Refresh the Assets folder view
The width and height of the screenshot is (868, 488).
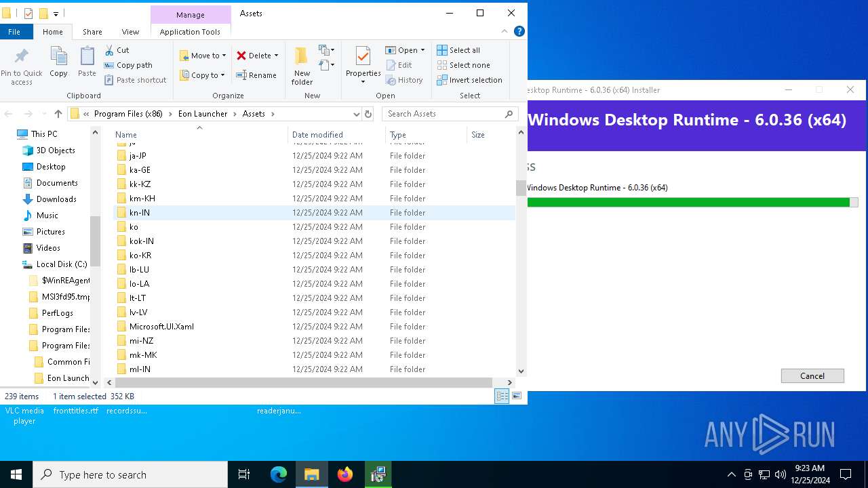coord(368,114)
